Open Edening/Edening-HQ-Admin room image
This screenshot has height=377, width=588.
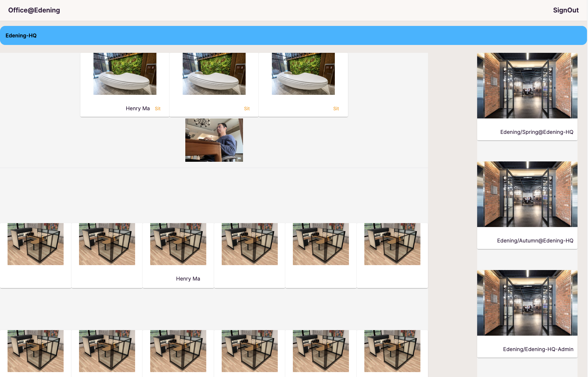click(527, 303)
